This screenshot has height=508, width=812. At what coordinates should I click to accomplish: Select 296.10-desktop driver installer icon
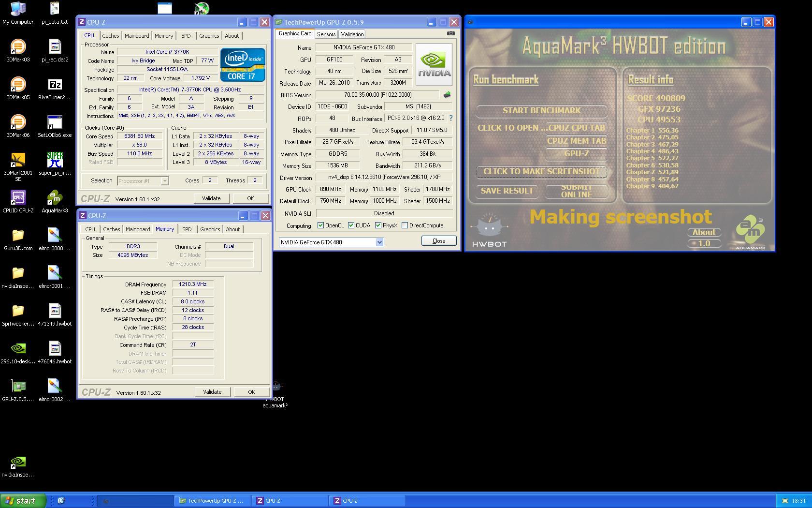click(18, 353)
